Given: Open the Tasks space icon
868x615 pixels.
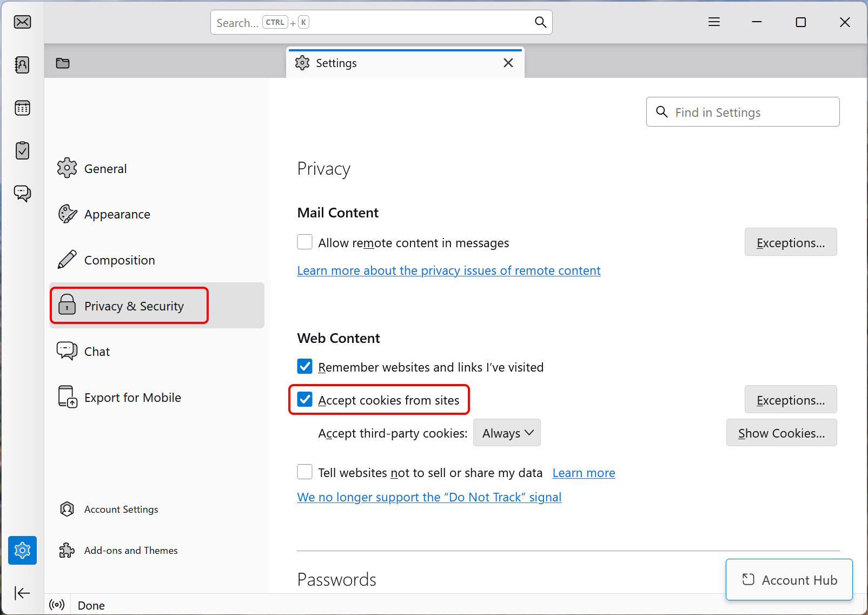Looking at the screenshot, I should coord(22,150).
